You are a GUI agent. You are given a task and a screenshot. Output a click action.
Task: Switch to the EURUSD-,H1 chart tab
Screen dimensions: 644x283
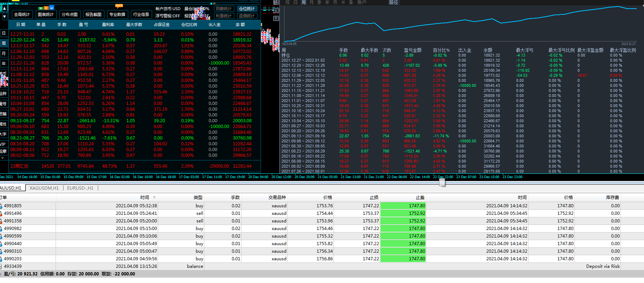coord(80,188)
